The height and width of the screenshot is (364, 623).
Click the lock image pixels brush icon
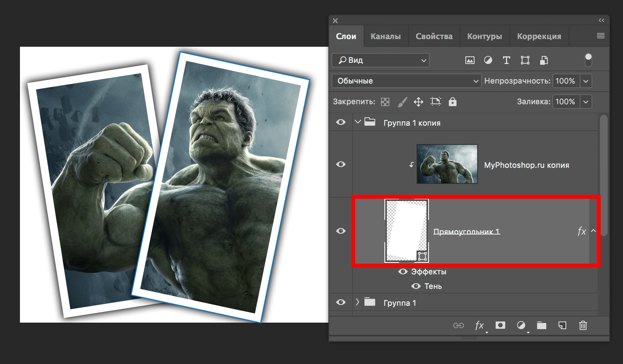click(x=402, y=102)
